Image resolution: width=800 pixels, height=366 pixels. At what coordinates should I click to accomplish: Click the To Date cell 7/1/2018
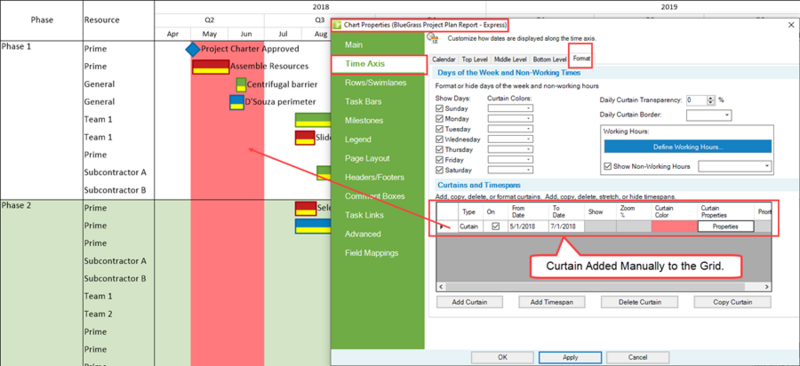(566, 227)
